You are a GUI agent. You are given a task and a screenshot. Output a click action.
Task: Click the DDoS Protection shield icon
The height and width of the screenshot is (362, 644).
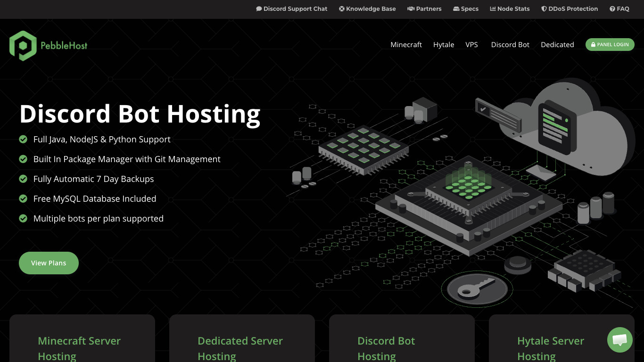click(x=544, y=9)
